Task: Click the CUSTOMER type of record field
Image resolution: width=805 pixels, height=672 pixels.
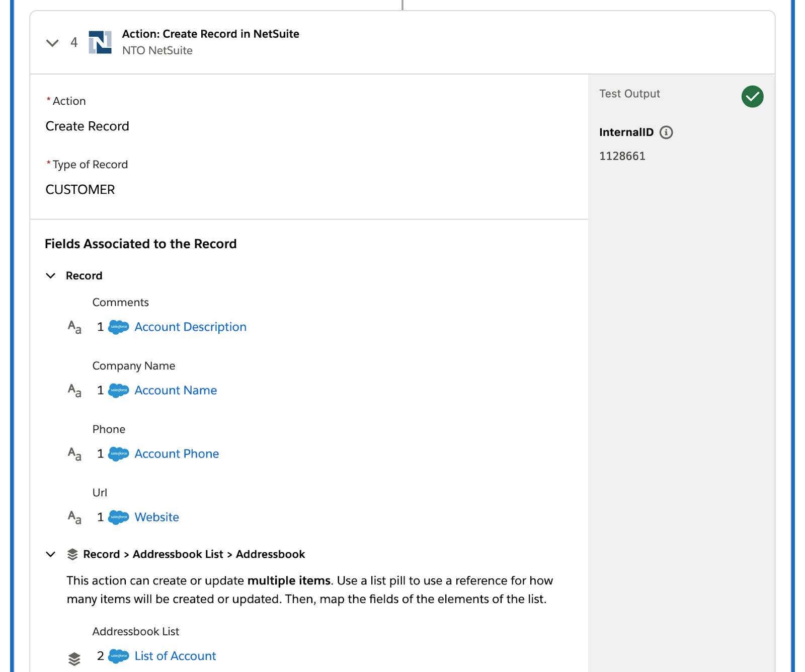Action: [80, 190]
